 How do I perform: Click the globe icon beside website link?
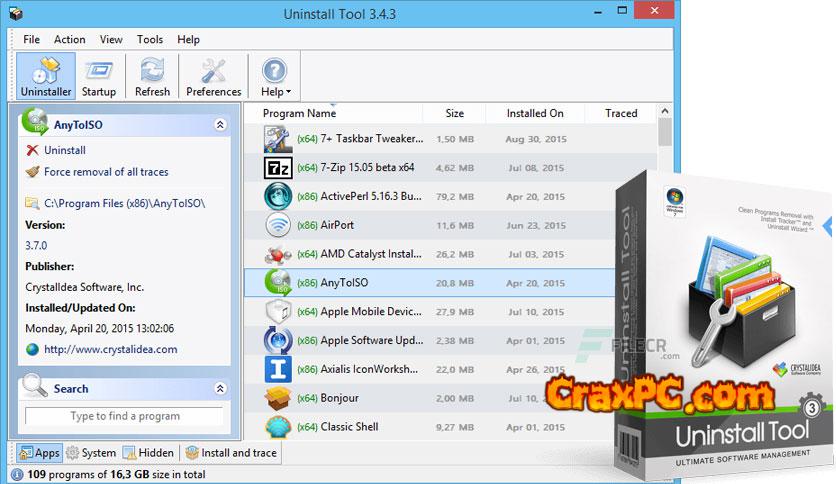[x=33, y=350]
